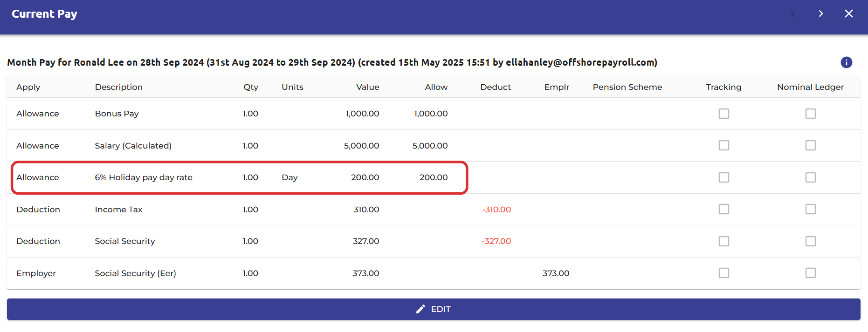
Task: Select the Social Security deduction description
Action: [124, 241]
